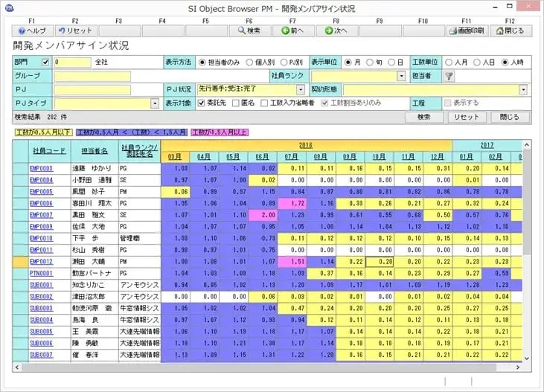Click the filter icon next to 担当者
544x392 pixels.
coord(449,76)
